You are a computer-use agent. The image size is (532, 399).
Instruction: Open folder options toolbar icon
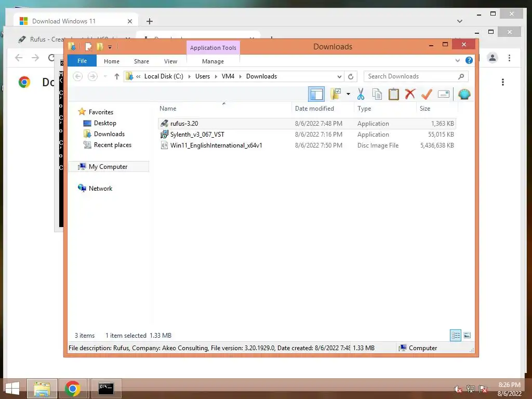pos(336,94)
